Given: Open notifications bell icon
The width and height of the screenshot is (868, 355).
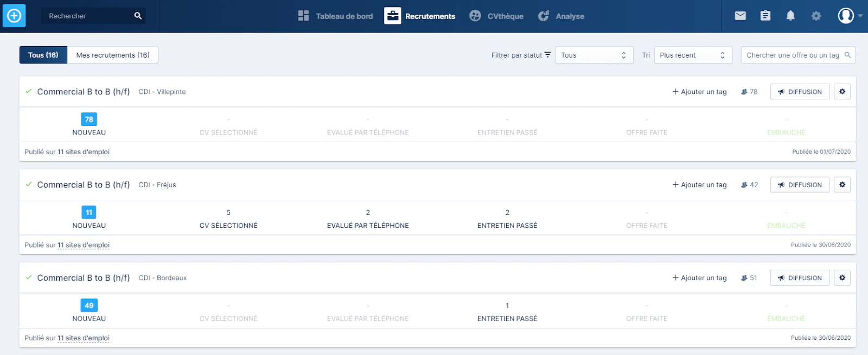Looking at the screenshot, I should pyautogui.click(x=790, y=16).
